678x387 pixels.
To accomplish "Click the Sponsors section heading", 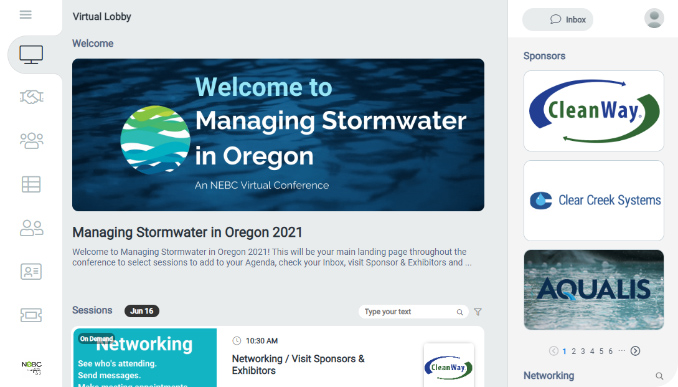I will click(544, 56).
